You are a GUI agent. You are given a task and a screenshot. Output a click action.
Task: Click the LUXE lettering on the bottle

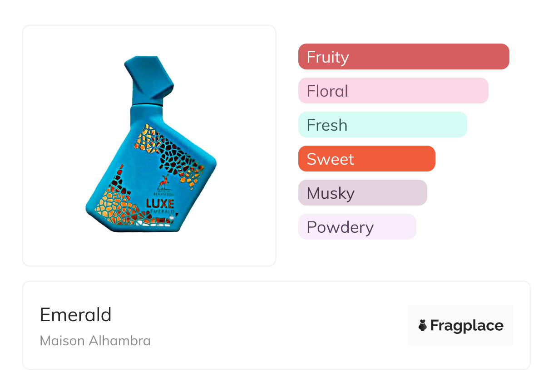tap(160, 203)
